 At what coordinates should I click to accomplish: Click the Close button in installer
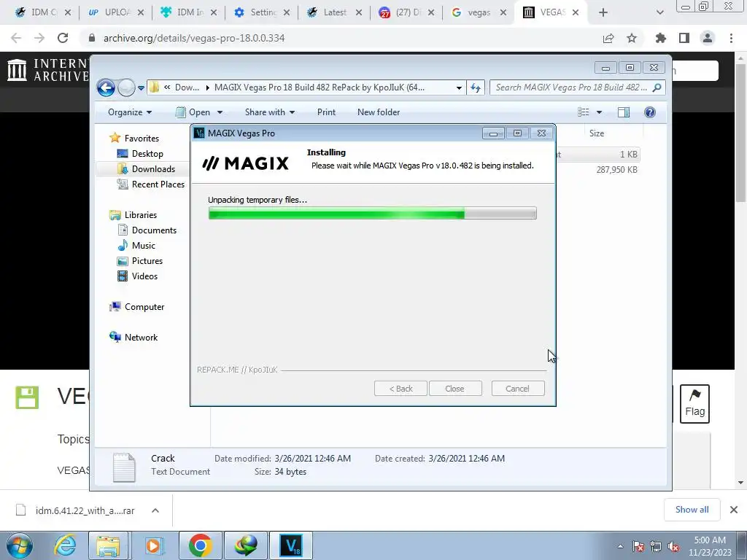click(x=455, y=389)
